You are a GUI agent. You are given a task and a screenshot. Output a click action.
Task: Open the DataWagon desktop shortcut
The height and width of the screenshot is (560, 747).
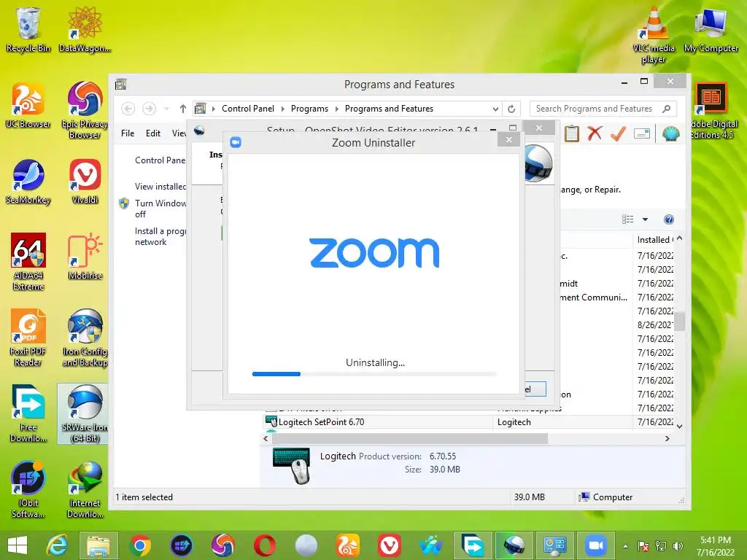point(85,29)
